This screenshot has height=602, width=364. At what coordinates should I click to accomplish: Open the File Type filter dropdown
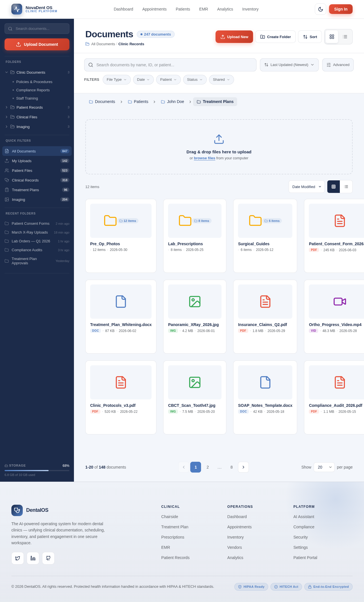[117, 80]
